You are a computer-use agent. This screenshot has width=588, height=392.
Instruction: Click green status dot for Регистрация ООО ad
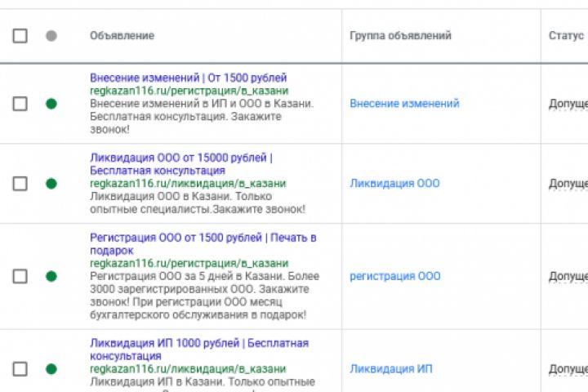[x=51, y=276]
